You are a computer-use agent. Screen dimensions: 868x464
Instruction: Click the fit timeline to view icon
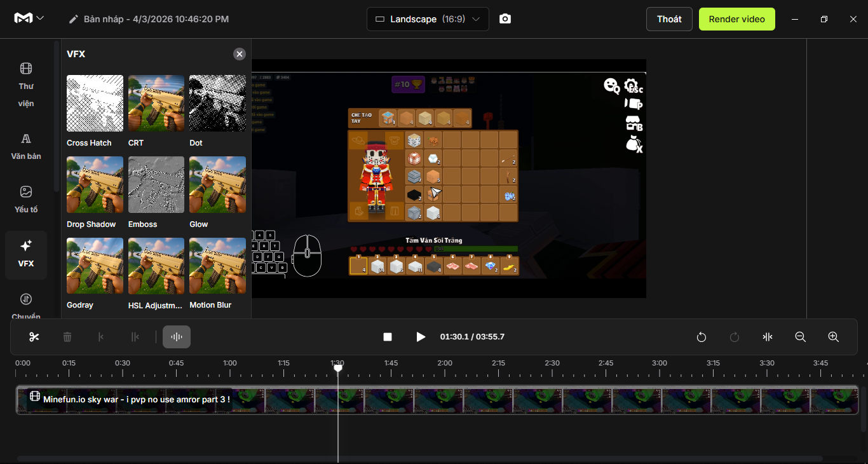point(768,337)
